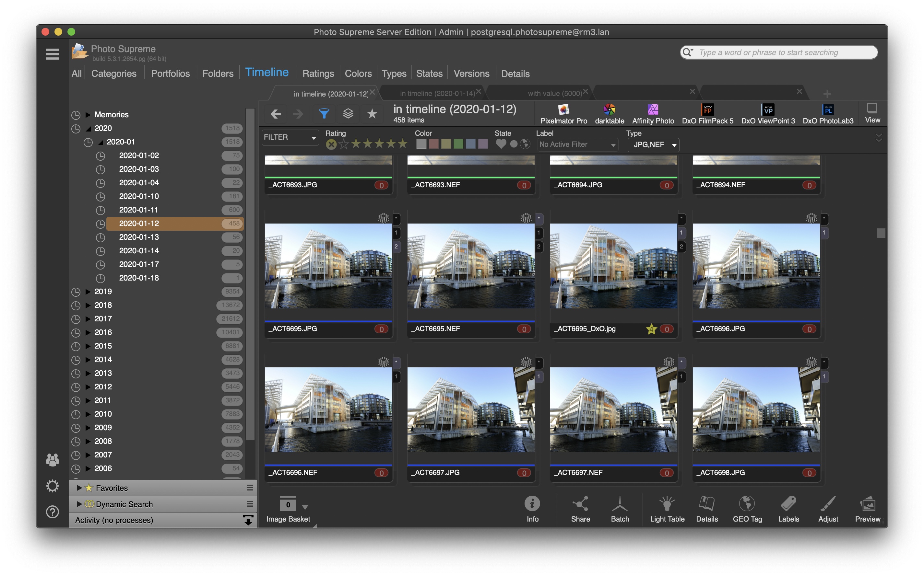Expand the Memories tree node
Image resolution: width=924 pixels, height=576 pixels.
click(88, 115)
